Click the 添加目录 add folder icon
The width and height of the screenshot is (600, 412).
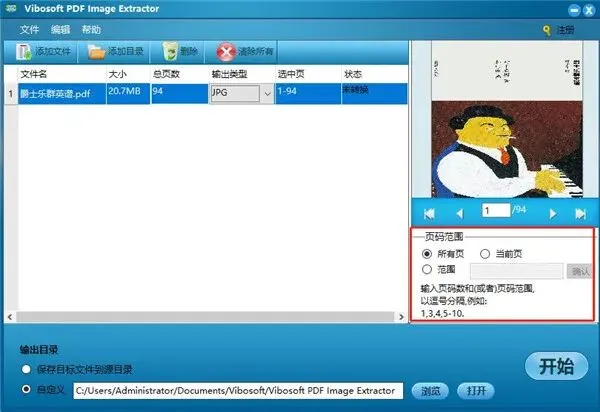[96, 52]
